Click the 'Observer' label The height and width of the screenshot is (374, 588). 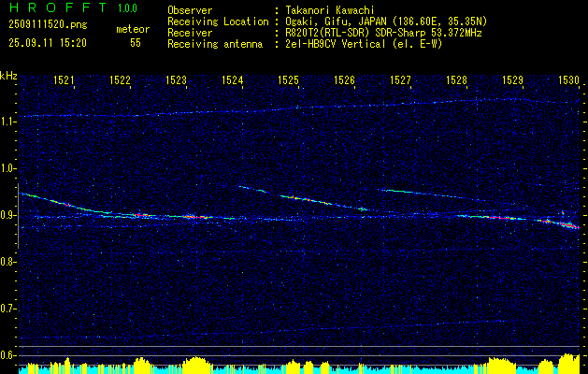click(190, 10)
